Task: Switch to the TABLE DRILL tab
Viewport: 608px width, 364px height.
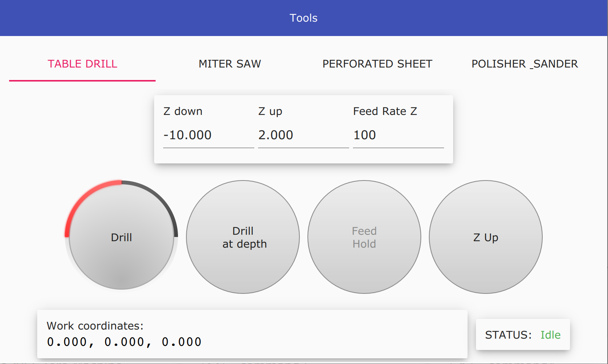Action: pos(82,64)
